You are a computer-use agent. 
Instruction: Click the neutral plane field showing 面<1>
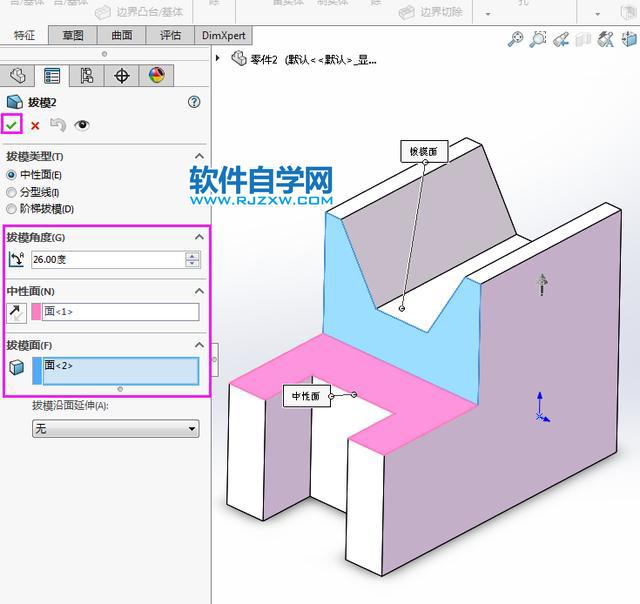(x=120, y=312)
